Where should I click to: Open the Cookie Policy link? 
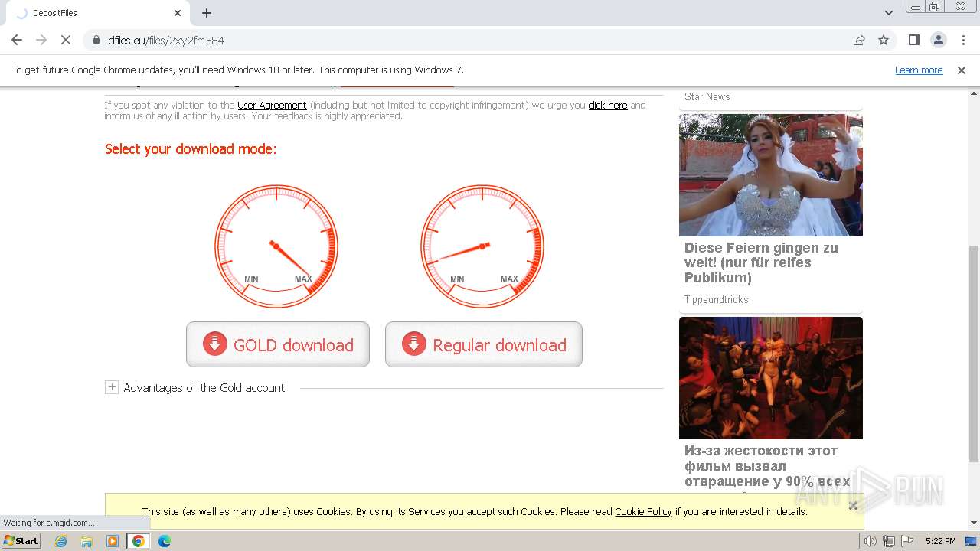pos(643,511)
